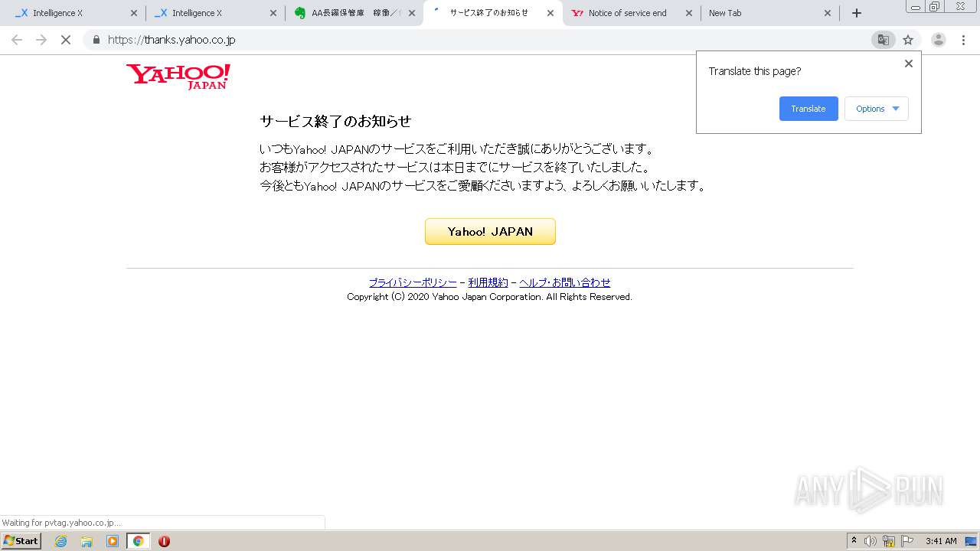The width and height of the screenshot is (980, 551).
Task: Open the ヘルプ・お問い合わせ link
Action: pos(565,282)
